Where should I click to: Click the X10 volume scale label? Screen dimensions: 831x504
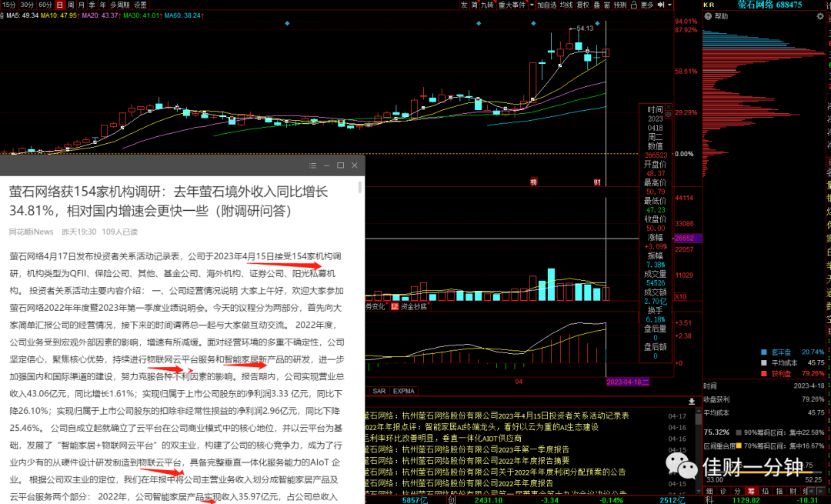pos(680,297)
